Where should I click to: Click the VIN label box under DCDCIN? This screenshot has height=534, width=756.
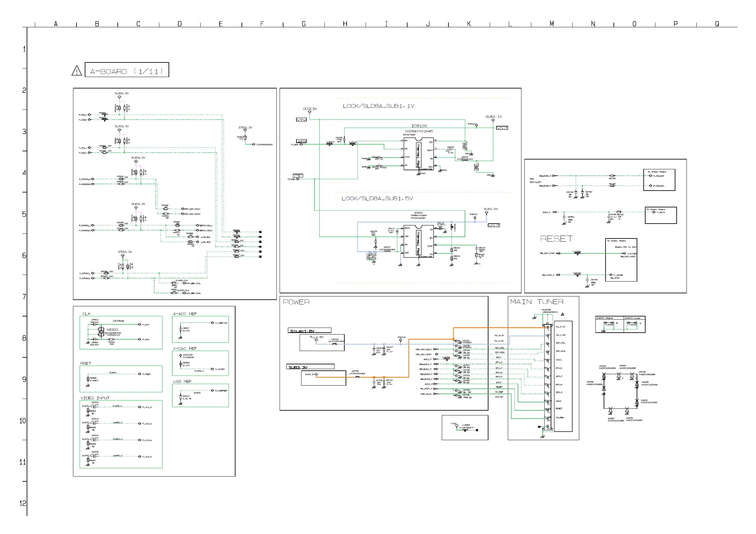pos(301,120)
